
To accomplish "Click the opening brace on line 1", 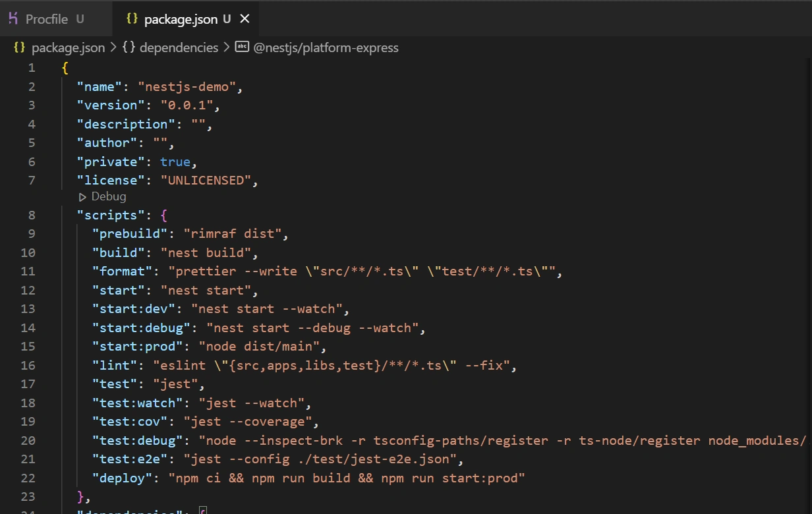I will pyautogui.click(x=65, y=67).
